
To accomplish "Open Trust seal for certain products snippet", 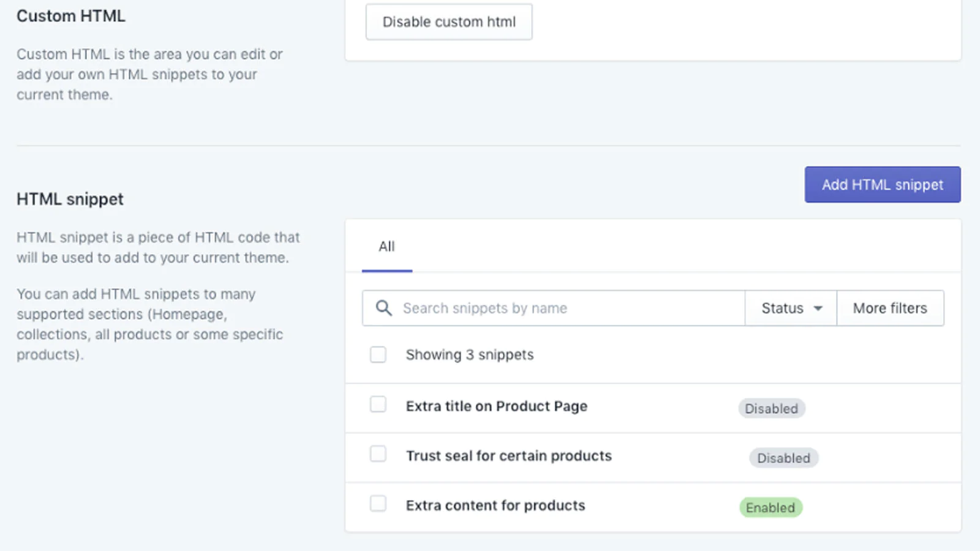I will [508, 456].
